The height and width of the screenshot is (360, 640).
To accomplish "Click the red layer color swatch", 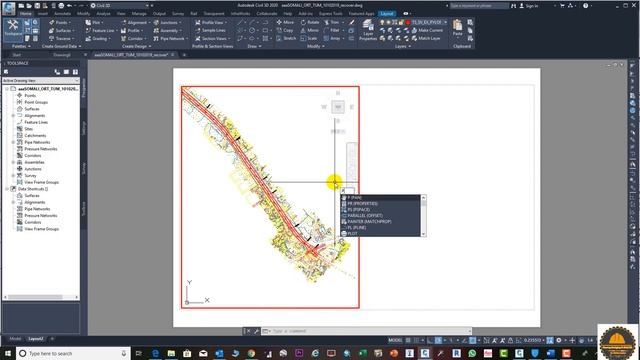I will click(x=407, y=22).
